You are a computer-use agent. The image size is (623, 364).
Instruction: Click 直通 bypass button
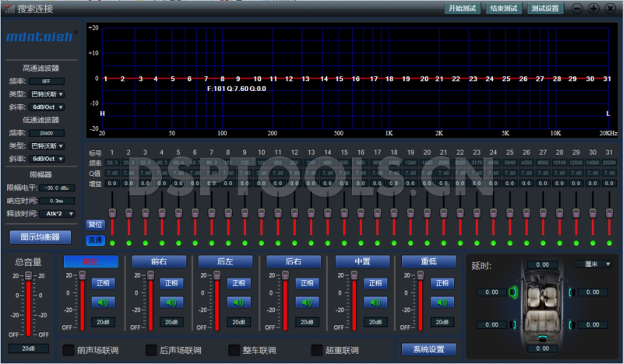coord(95,240)
